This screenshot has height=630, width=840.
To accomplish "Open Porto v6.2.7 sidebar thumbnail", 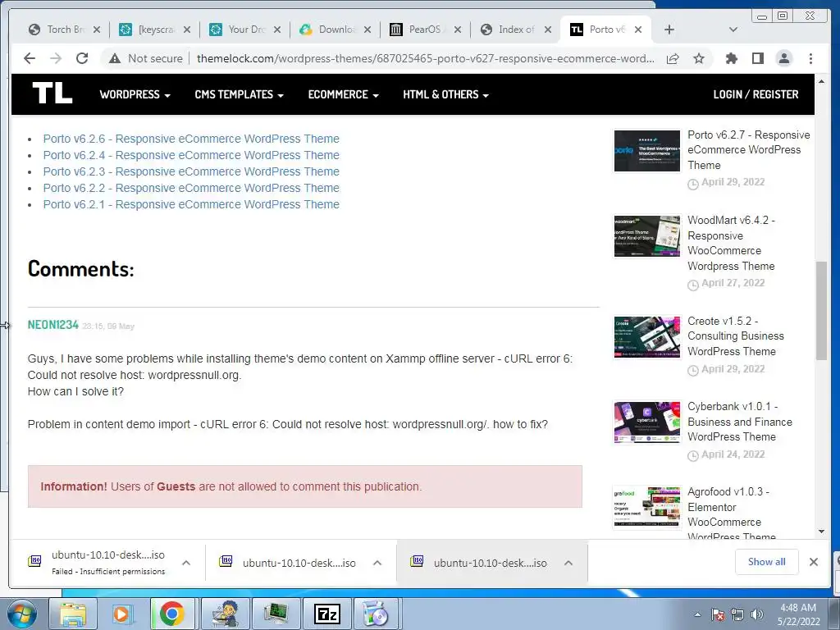I will pos(646,151).
